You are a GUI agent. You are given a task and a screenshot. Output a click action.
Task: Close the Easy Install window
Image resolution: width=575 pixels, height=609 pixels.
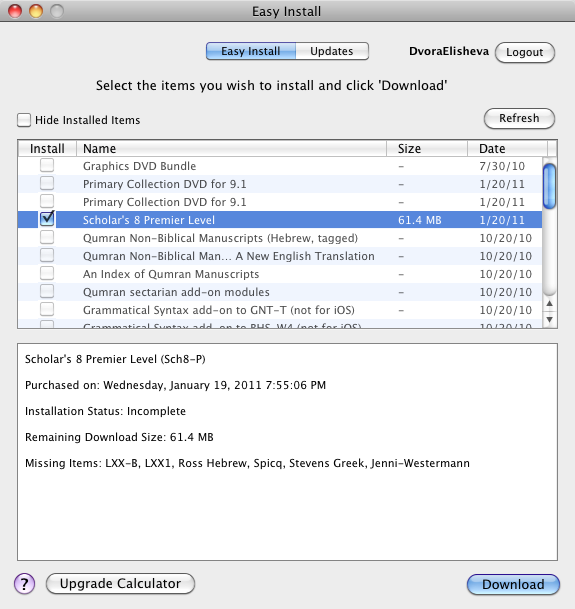15,11
